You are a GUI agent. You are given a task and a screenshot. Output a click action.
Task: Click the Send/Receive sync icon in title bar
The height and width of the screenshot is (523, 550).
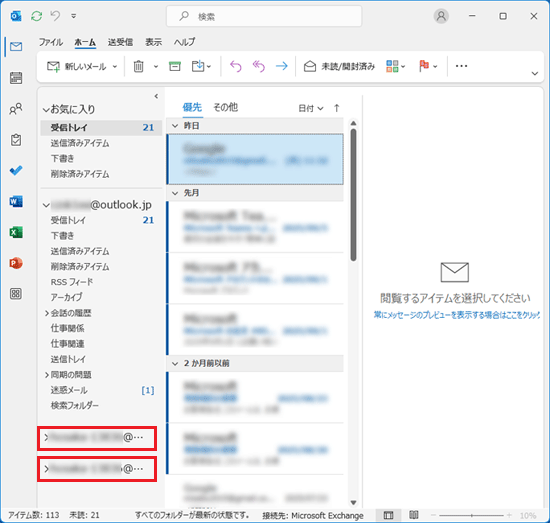(x=36, y=16)
